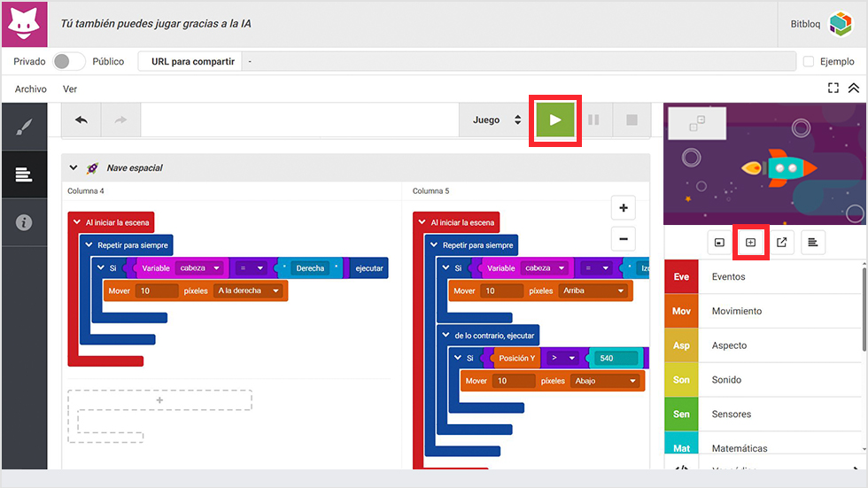Screen dimensions: 868x488
Task: Edit the Derecha text value
Action: coord(310,268)
